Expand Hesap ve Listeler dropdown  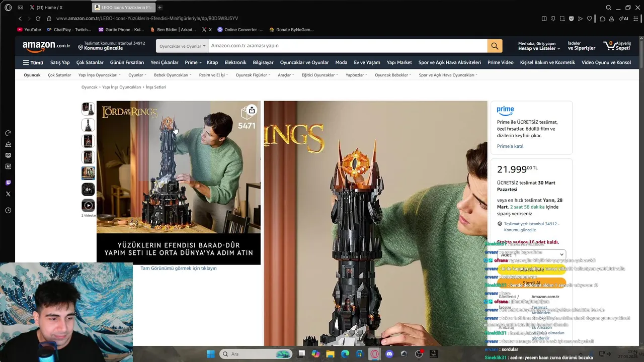coord(539,46)
